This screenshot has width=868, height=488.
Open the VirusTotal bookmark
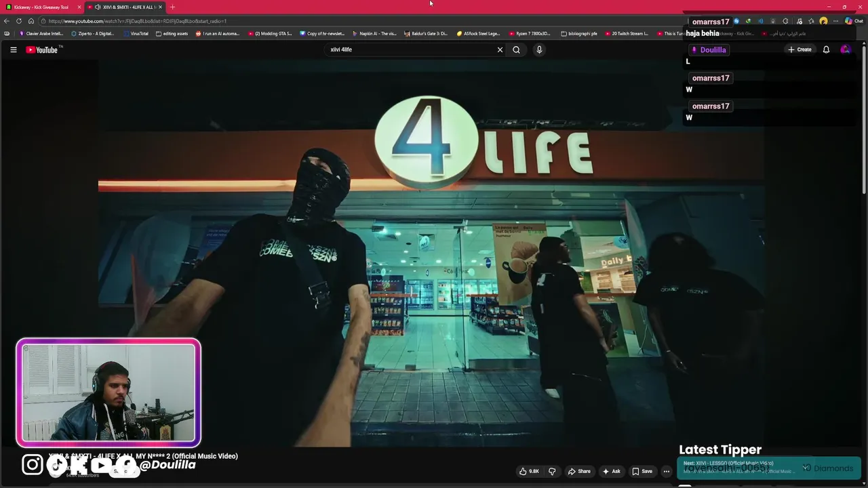[x=136, y=33]
